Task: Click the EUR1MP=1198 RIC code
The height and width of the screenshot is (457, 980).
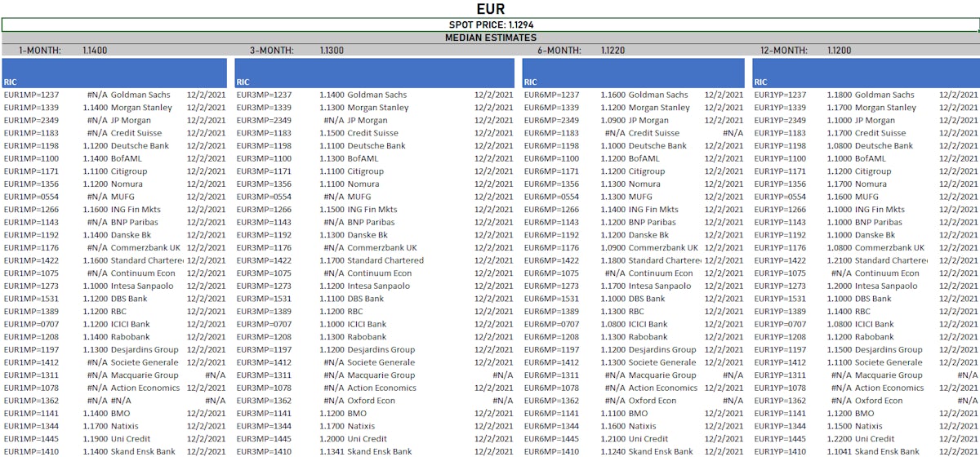Action: (x=31, y=146)
